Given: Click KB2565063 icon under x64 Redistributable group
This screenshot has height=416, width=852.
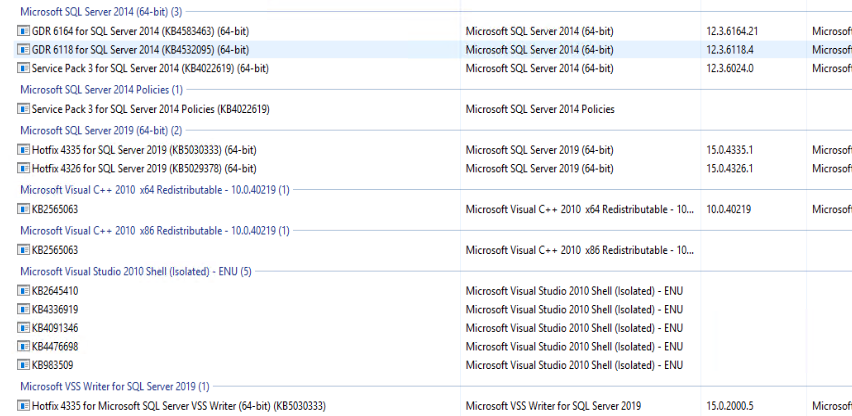Looking at the screenshot, I should click(23, 209).
